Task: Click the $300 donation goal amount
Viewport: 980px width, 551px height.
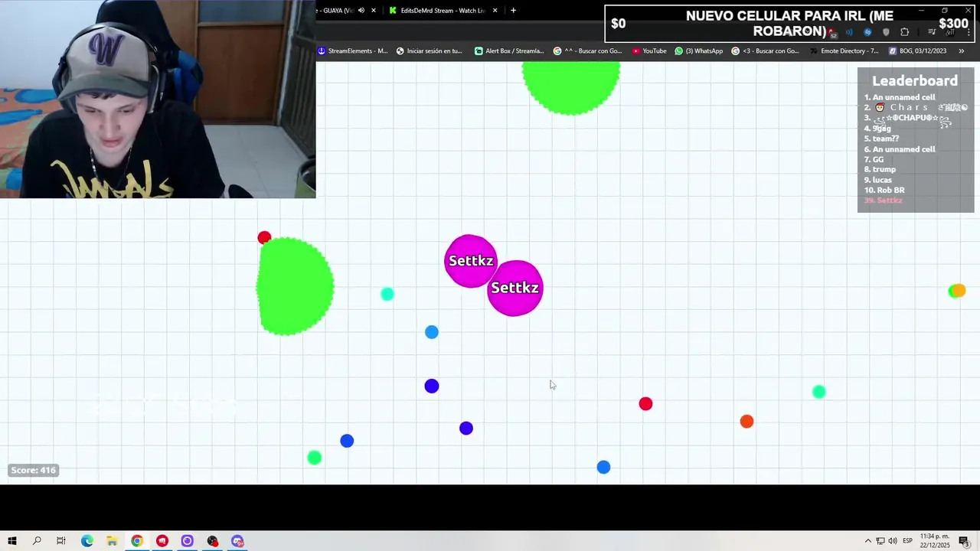Action: pos(953,24)
